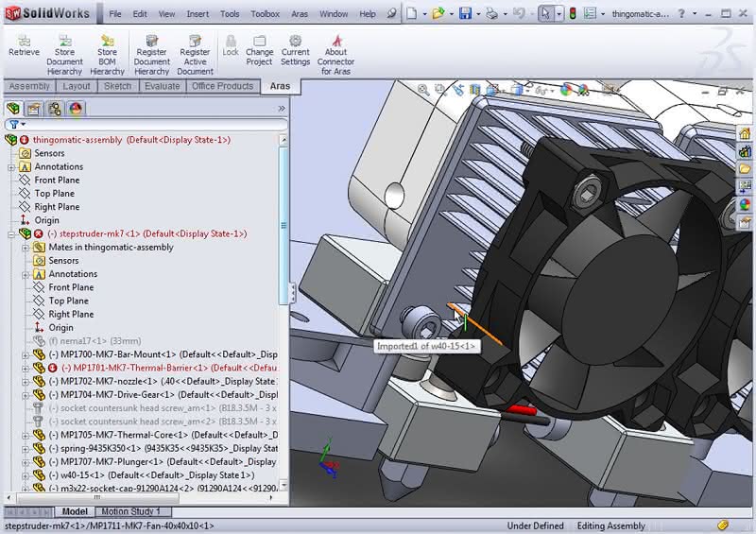
Task: Click the feature tree vertical scrollbar
Action: click(x=283, y=226)
